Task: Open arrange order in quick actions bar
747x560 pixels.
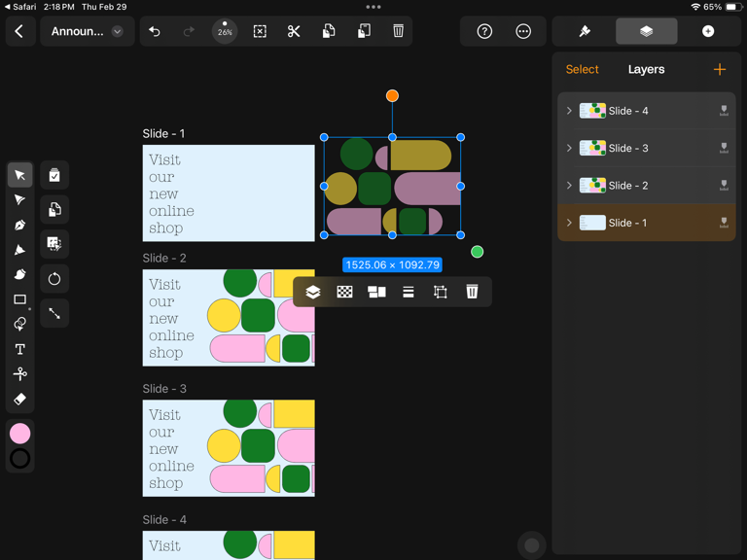Action: [312, 292]
